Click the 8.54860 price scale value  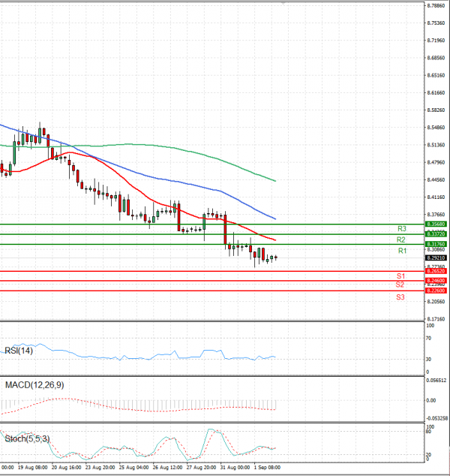coord(436,128)
